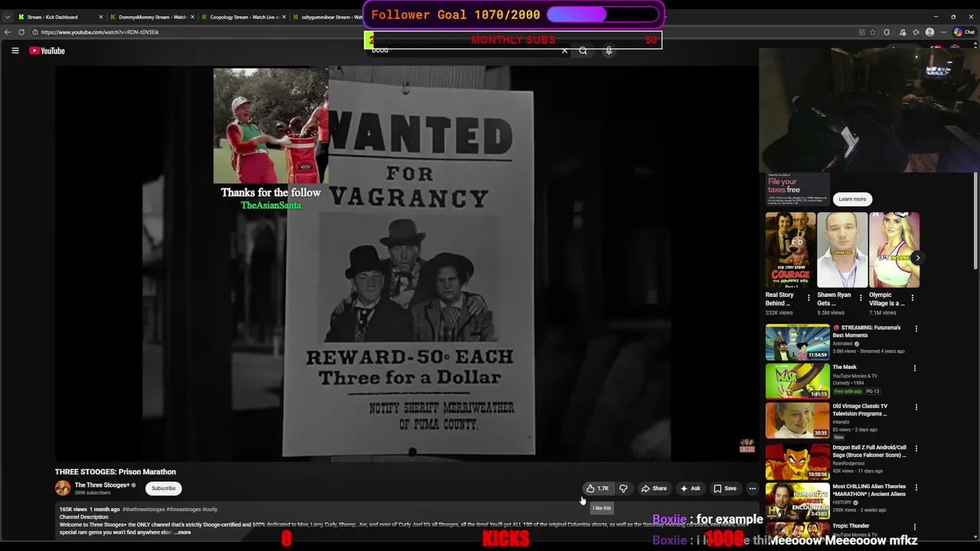Click channel subscribe watermark in video corner
The height and width of the screenshot is (551, 980).
click(x=746, y=445)
